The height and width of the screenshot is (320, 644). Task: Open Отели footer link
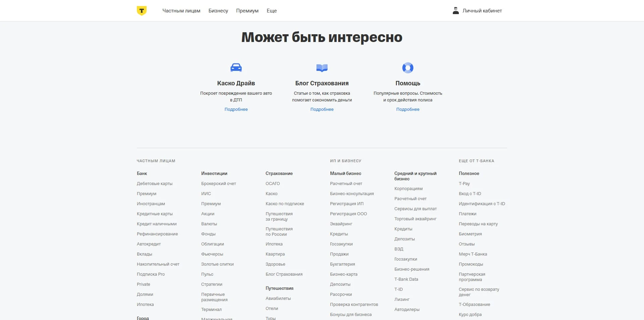tap(272, 309)
